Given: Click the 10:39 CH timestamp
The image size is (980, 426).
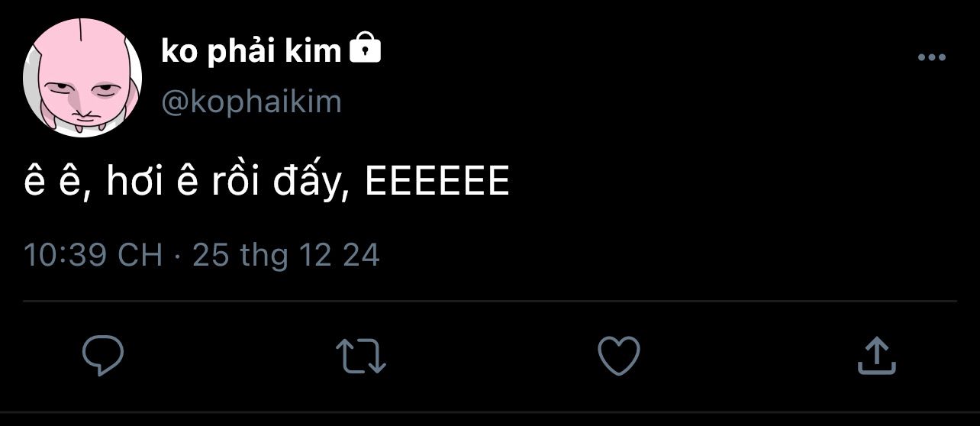Looking at the screenshot, I should pyautogui.click(x=93, y=255).
